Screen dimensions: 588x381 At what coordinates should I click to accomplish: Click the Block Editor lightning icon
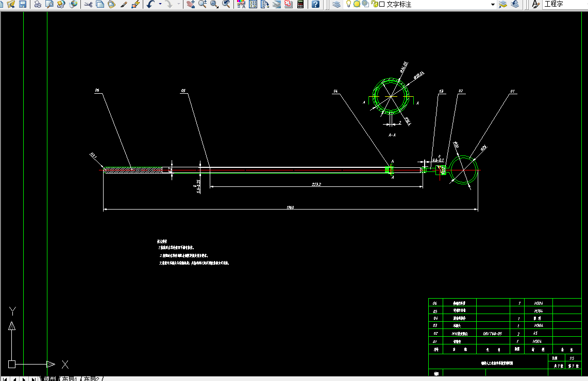(x=136, y=4)
